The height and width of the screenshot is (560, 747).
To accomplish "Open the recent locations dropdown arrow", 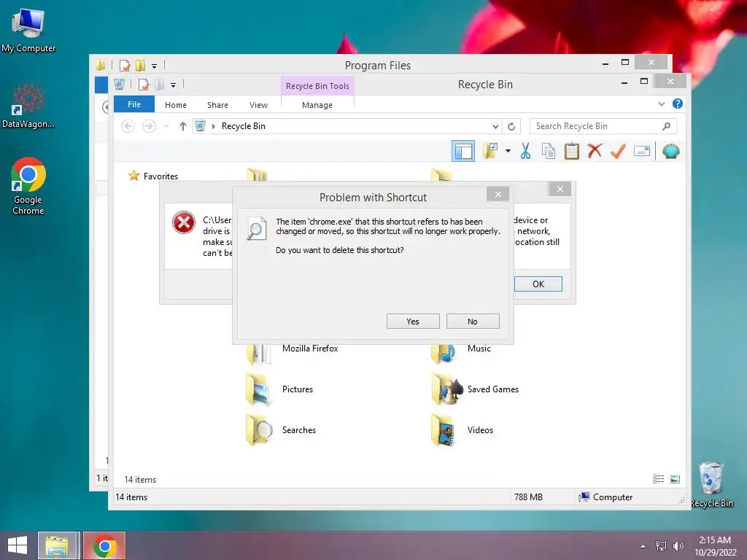I will click(x=166, y=126).
